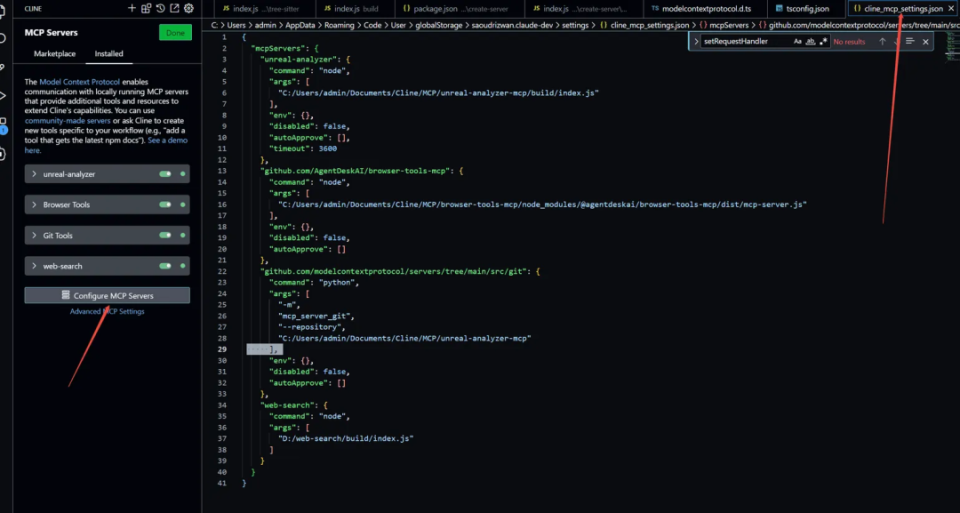This screenshot has width=960, height=513.
Task: Open cline_mcp_settings.json breadcrumb item
Action: (x=650, y=25)
